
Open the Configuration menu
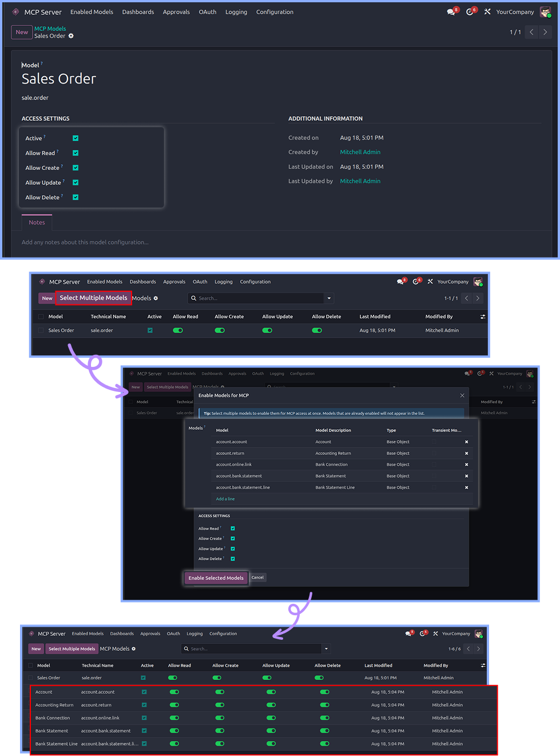tap(275, 12)
